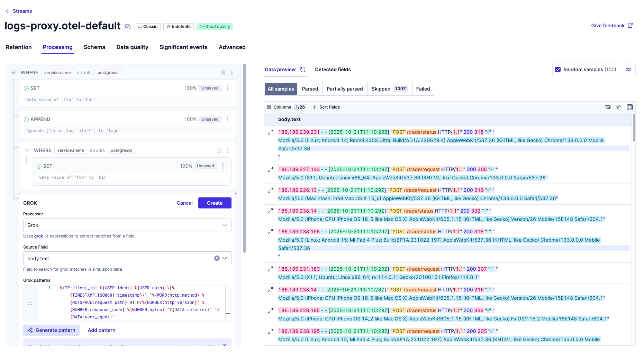This screenshot has width=644, height=354.
Task: Click the refresh icon beside Data preview
Action: [x=303, y=69]
